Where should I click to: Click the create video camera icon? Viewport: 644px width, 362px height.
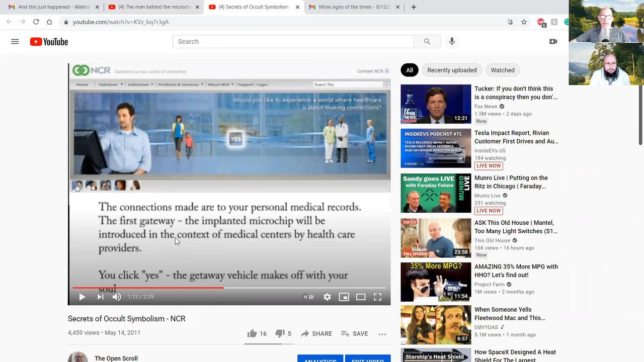(553, 42)
